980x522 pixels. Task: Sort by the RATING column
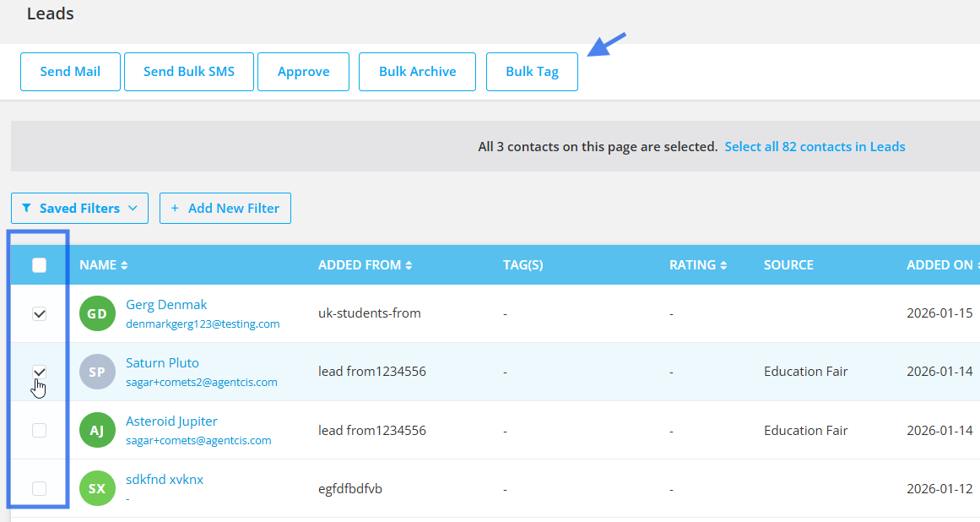(698, 265)
